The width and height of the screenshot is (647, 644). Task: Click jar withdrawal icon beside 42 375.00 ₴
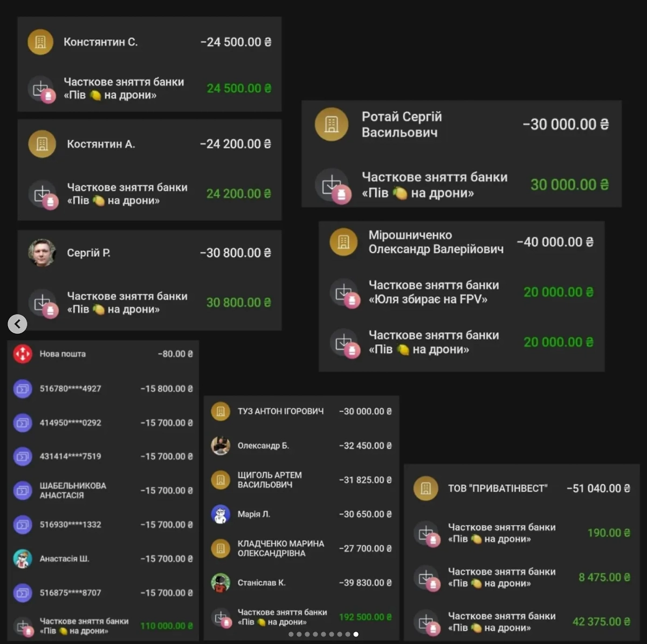[x=427, y=622]
